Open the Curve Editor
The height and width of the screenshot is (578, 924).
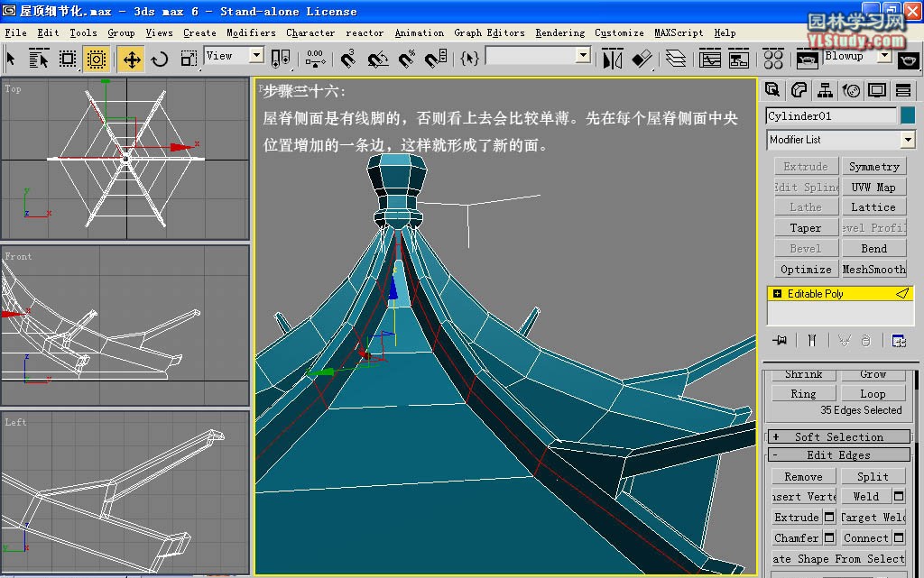[709, 59]
